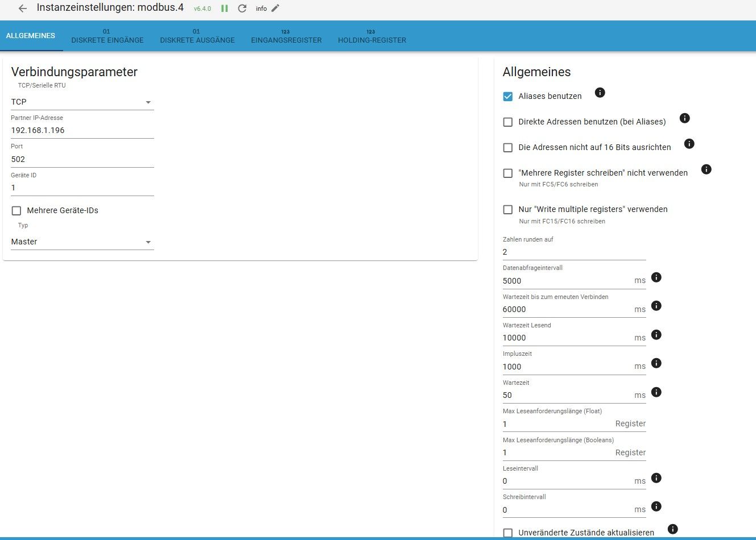This screenshot has height=540, width=756.
Task: Pause the modbus.4 instance
Action: [x=225, y=9]
